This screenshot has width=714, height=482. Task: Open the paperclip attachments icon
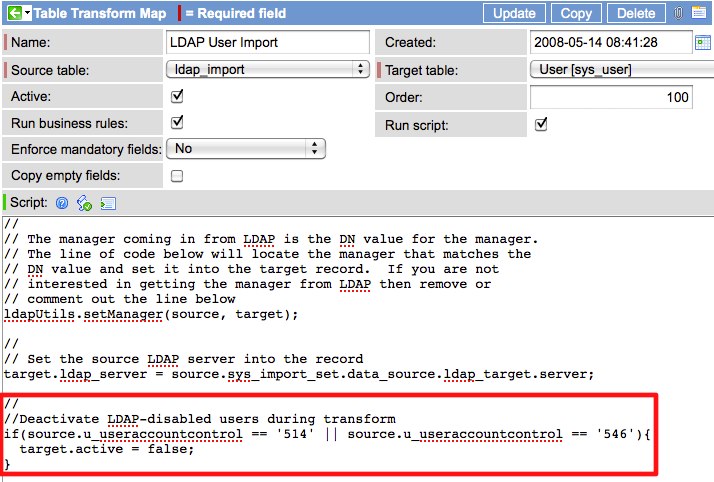pos(679,14)
